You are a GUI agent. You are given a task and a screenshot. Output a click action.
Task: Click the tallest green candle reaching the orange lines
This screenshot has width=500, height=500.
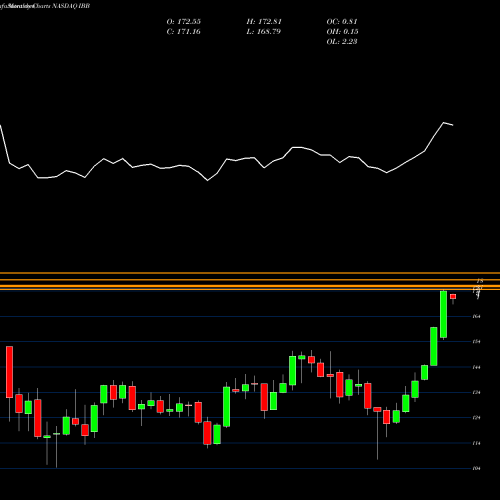pyautogui.click(x=443, y=314)
